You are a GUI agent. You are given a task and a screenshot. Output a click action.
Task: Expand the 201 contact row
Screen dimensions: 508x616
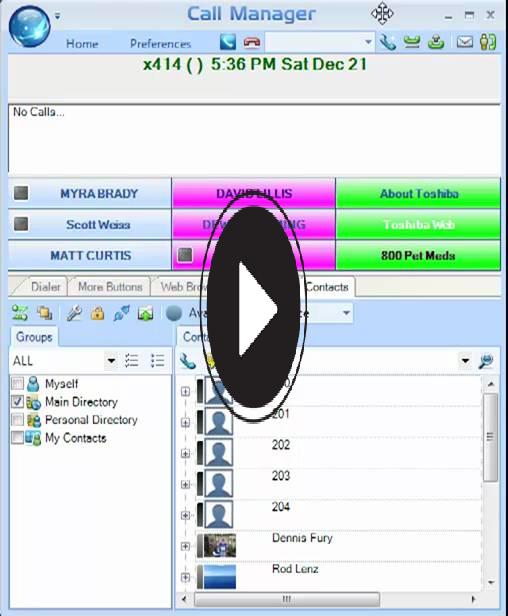coord(185,422)
